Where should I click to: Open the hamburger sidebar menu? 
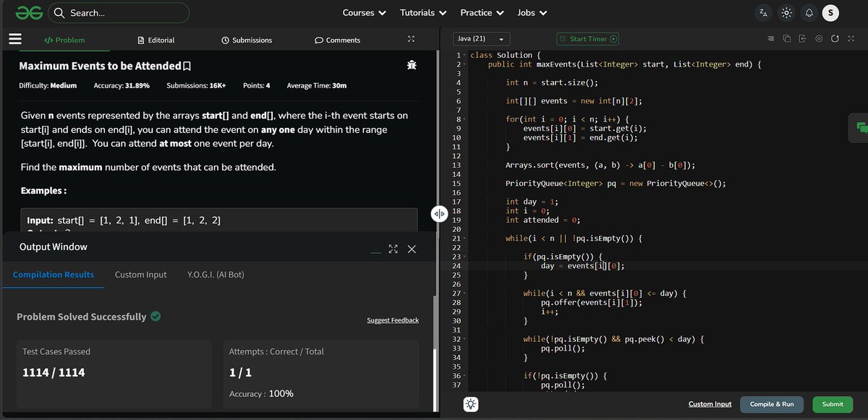[14, 39]
